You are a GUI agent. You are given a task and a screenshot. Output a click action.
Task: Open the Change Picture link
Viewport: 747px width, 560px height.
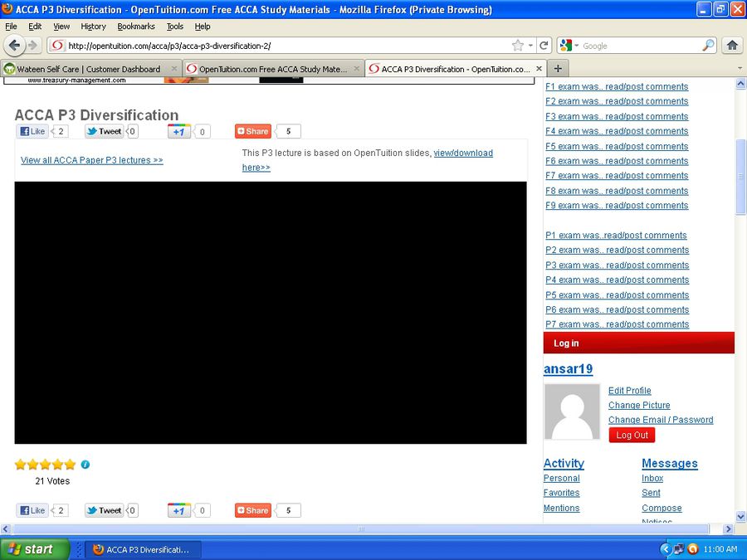coord(639,405)
